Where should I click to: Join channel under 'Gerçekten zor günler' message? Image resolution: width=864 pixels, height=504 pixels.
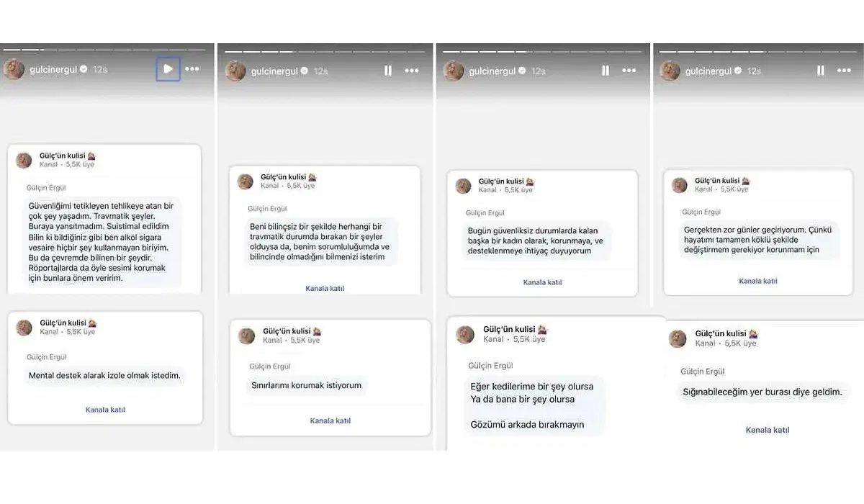tap(758, 281)
